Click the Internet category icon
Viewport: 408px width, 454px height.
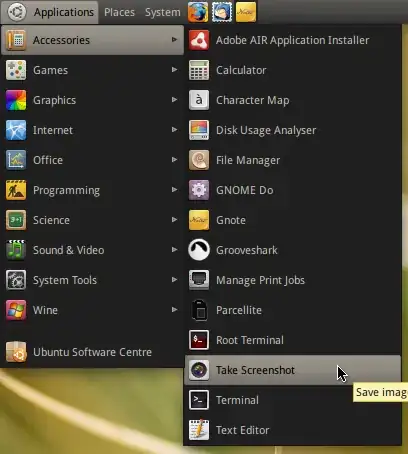[16, 130]
